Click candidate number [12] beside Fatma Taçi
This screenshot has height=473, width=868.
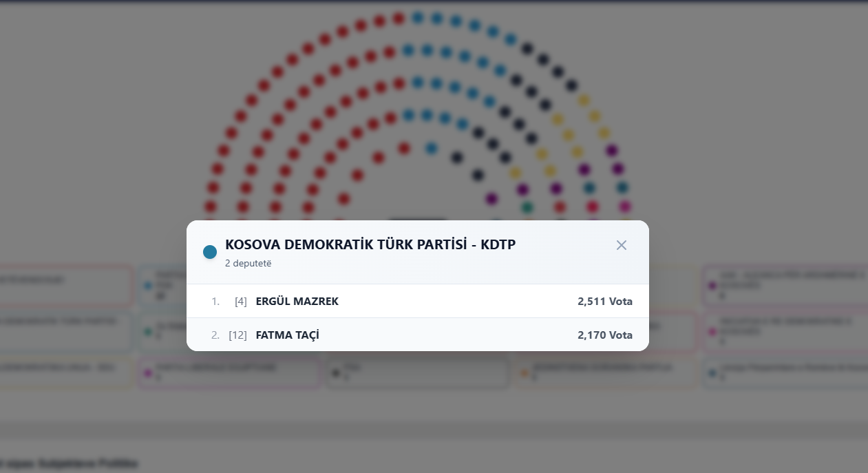click(237, 335)
